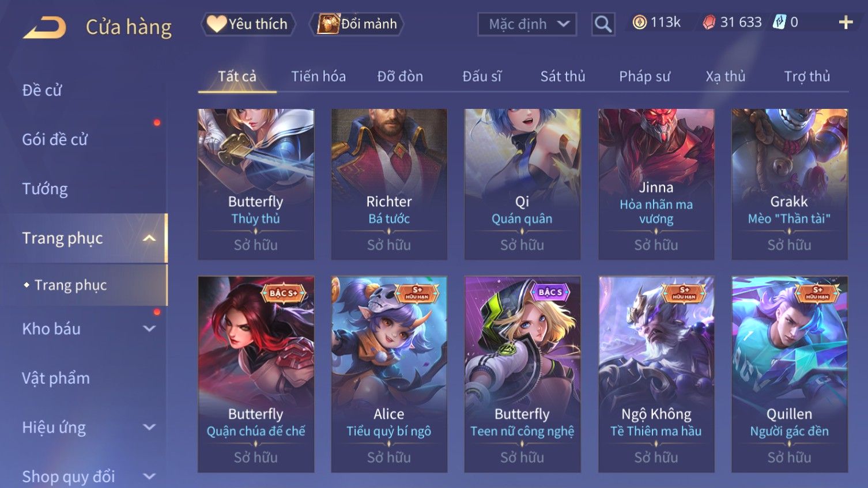Expand the Hiệu ứng sidebar section
Image resolution: width=868 pixels, height=488 pixels.
click(149, 428)
